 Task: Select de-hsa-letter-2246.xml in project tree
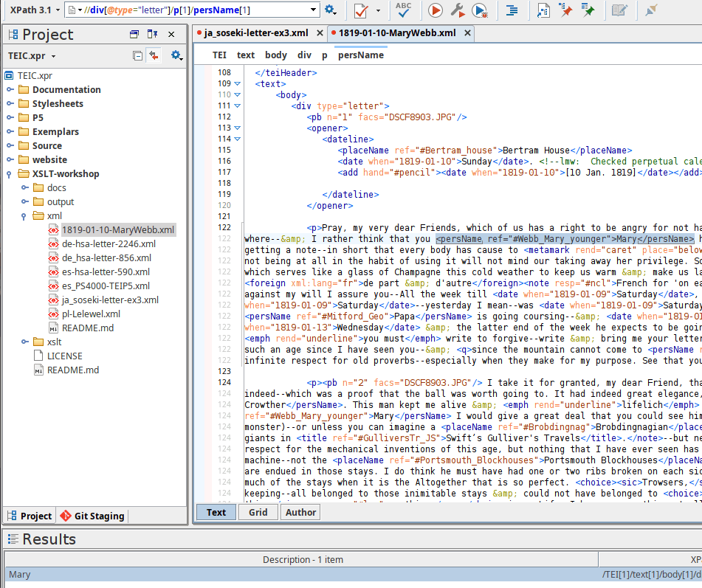pyautogui.click(x=109, y=244)
